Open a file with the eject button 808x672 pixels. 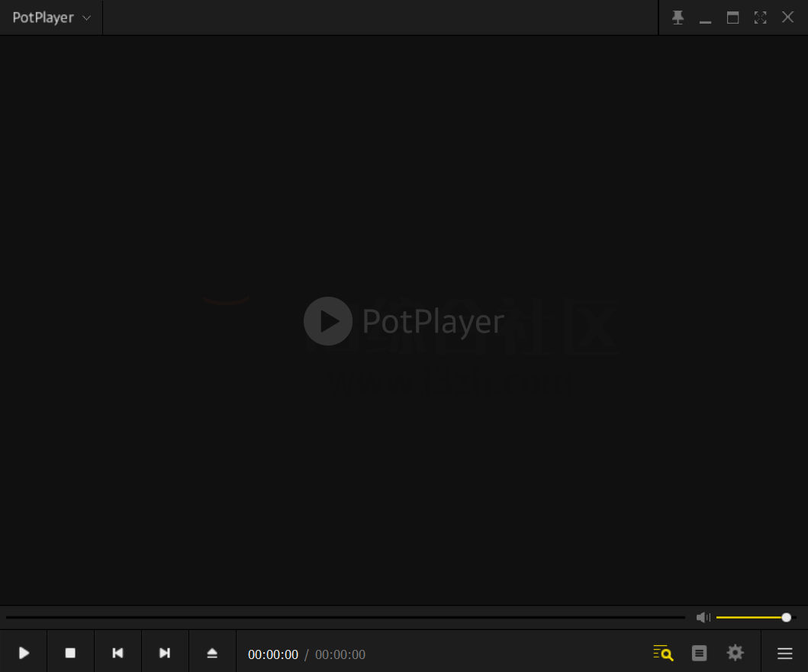pos(212,653)
